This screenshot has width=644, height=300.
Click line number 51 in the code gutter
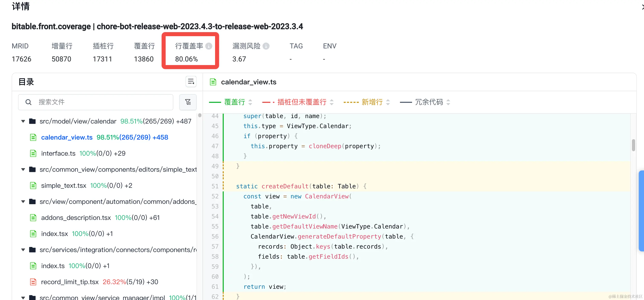click(x=215, y=186)
